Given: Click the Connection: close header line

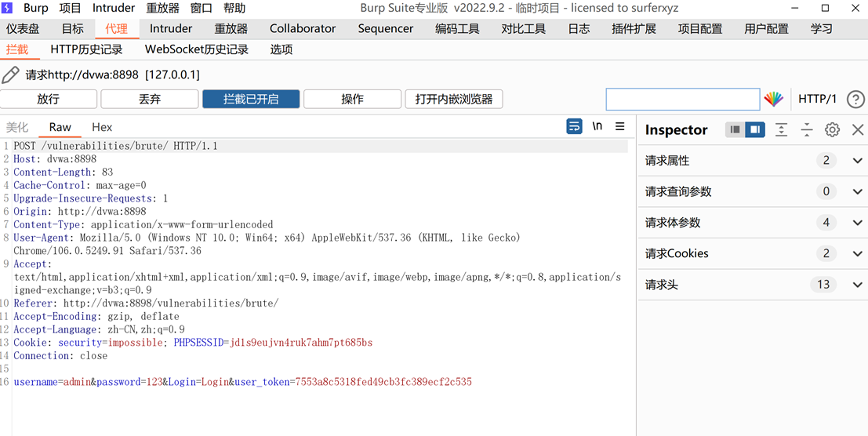Looking at the screenshot, I should click(60, 356).
